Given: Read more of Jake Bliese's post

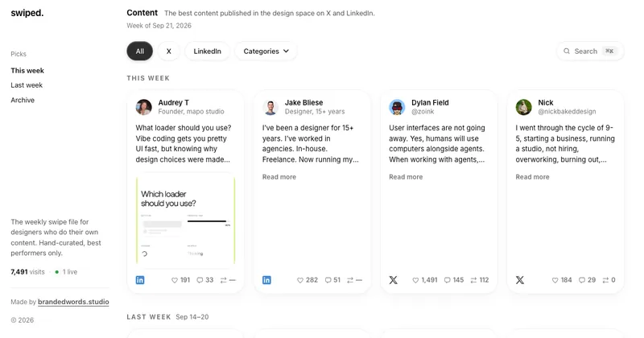Looking at the screenshot, I should [x=279, y=177].
